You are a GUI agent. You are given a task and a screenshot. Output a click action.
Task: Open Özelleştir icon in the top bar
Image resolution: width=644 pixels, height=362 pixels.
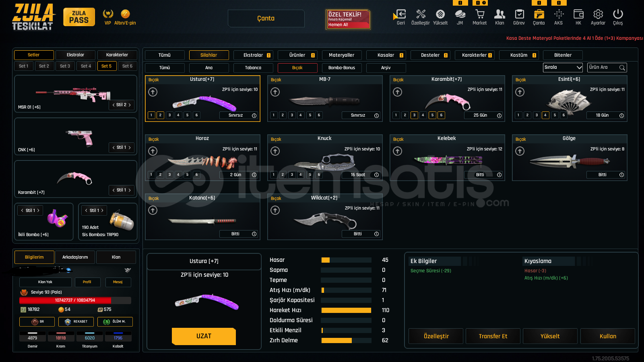coord(421,14)
